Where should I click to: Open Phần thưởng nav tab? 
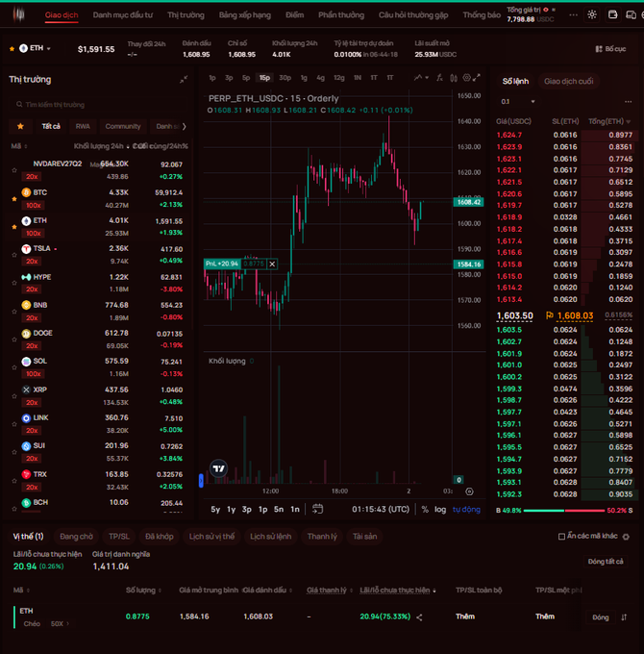coord(341,15)
